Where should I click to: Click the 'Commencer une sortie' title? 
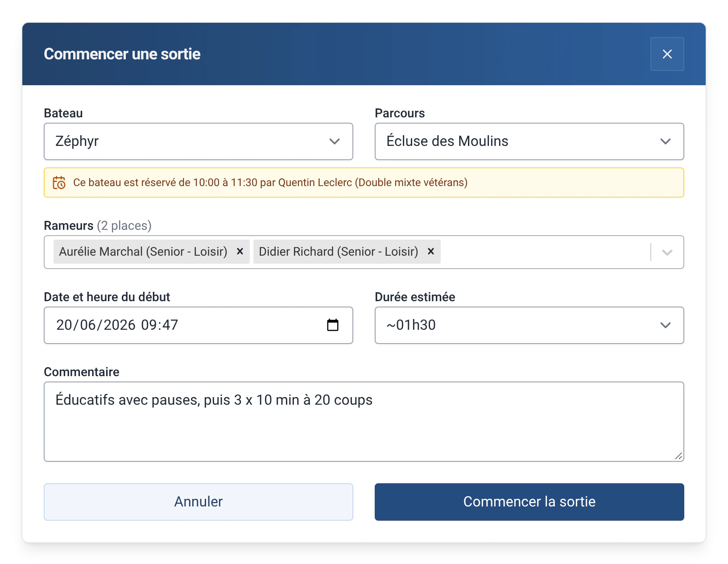pos(122,54)
